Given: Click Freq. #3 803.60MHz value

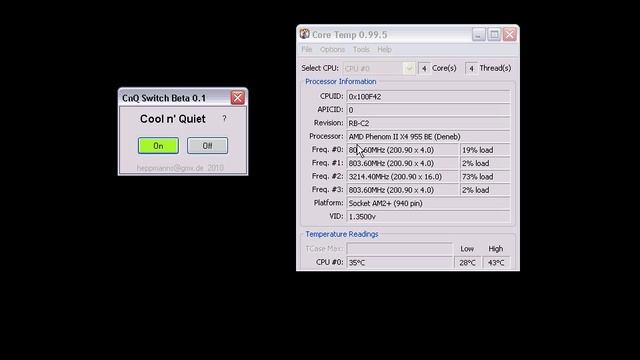Looking at the screenshot, I should 402,190.
